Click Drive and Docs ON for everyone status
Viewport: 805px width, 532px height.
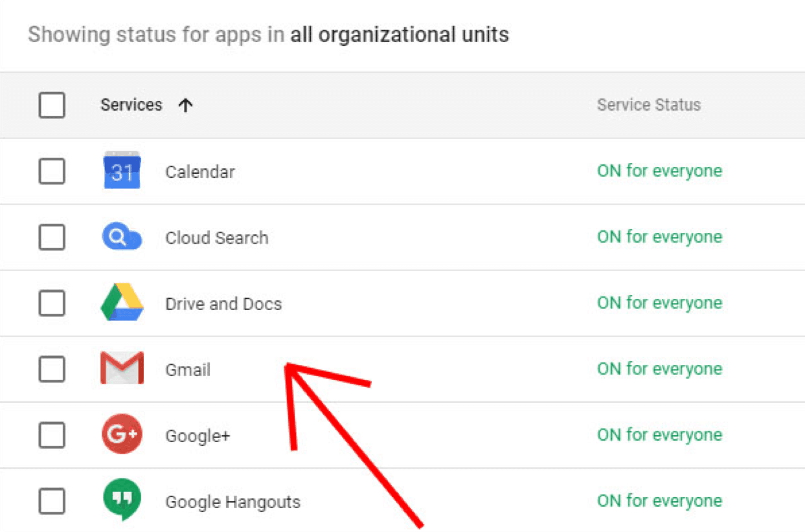pyautogui.click(x=659, y=303)
